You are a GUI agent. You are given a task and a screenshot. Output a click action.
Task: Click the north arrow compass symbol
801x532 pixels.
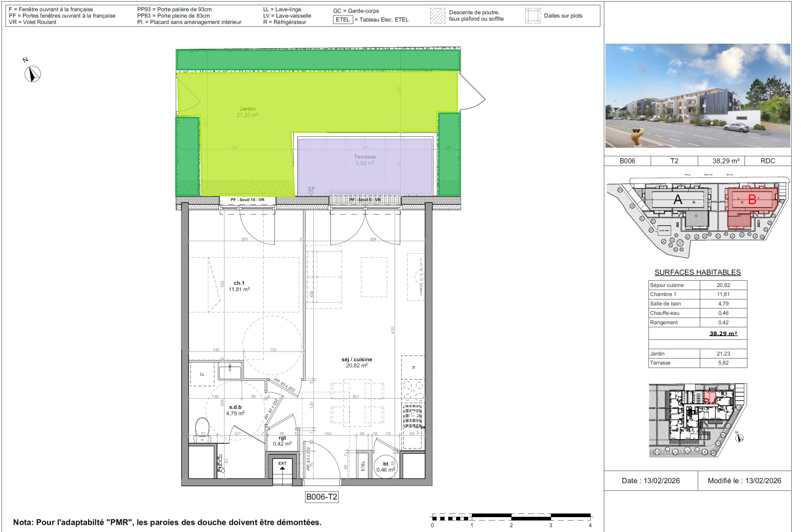tap(32, 74)
